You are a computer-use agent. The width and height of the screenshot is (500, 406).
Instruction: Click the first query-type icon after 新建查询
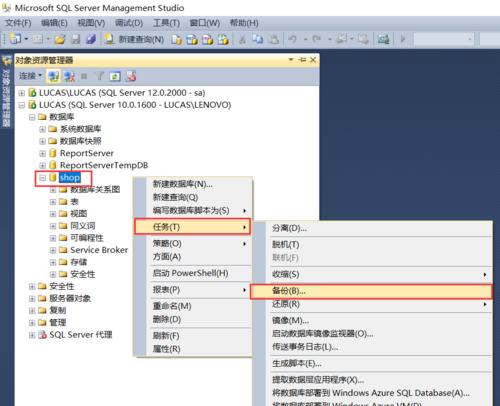coord(177,40)
